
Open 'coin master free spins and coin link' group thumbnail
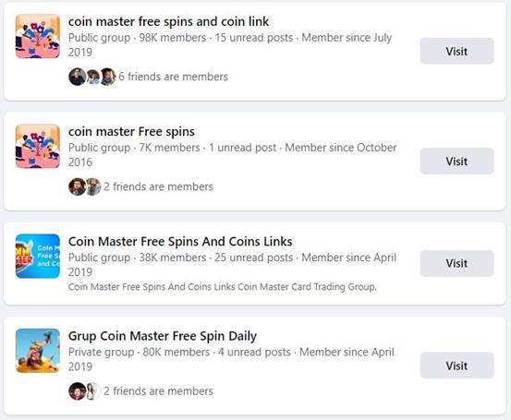[x=38, y=36]
